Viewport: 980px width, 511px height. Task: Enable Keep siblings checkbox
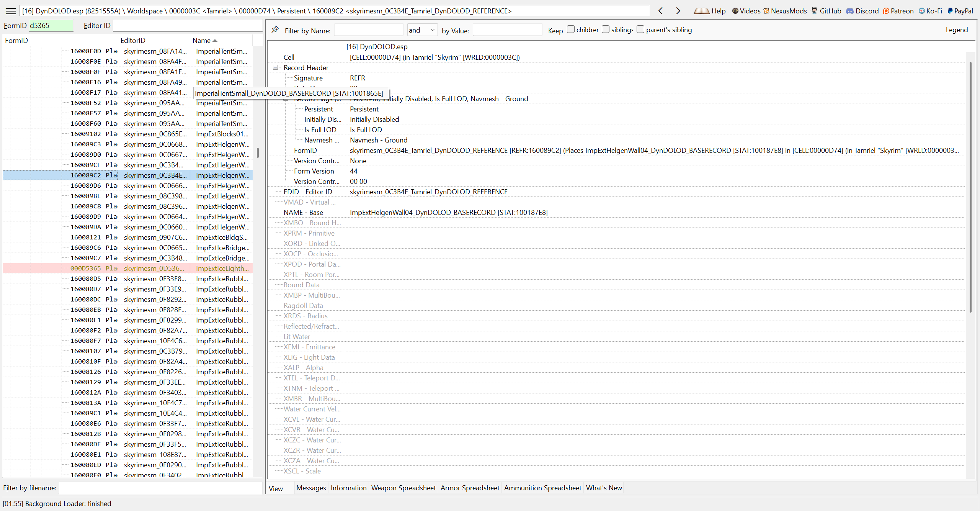point(606,29)
